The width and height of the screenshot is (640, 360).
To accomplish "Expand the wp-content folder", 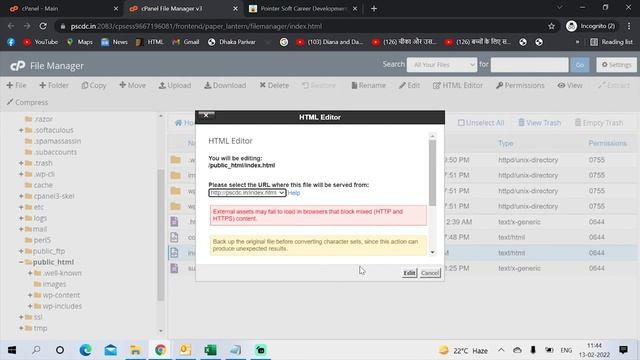I will [30, 295].
